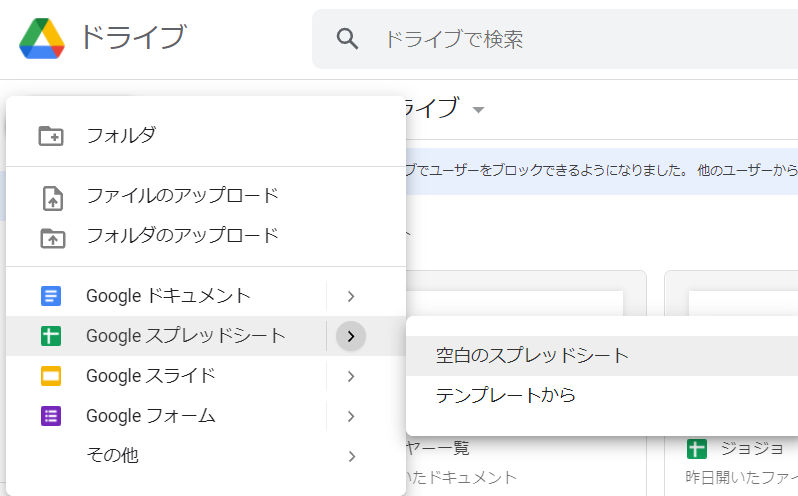Choose フォルダのアップロード

(x=206, y=236)
